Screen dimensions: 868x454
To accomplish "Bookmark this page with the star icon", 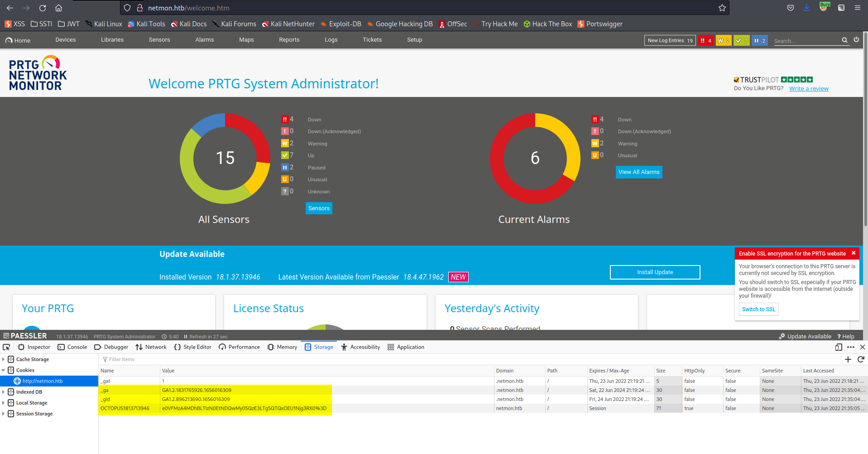I will pos(722,8).
